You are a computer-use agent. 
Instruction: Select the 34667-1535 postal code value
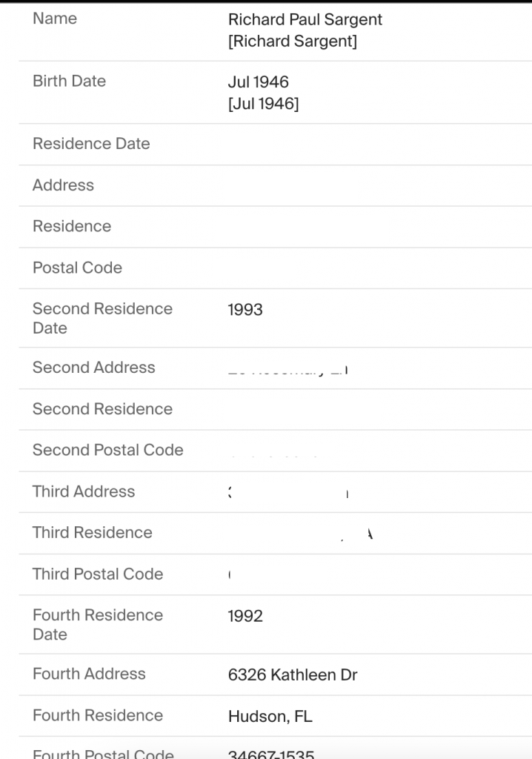271,754
